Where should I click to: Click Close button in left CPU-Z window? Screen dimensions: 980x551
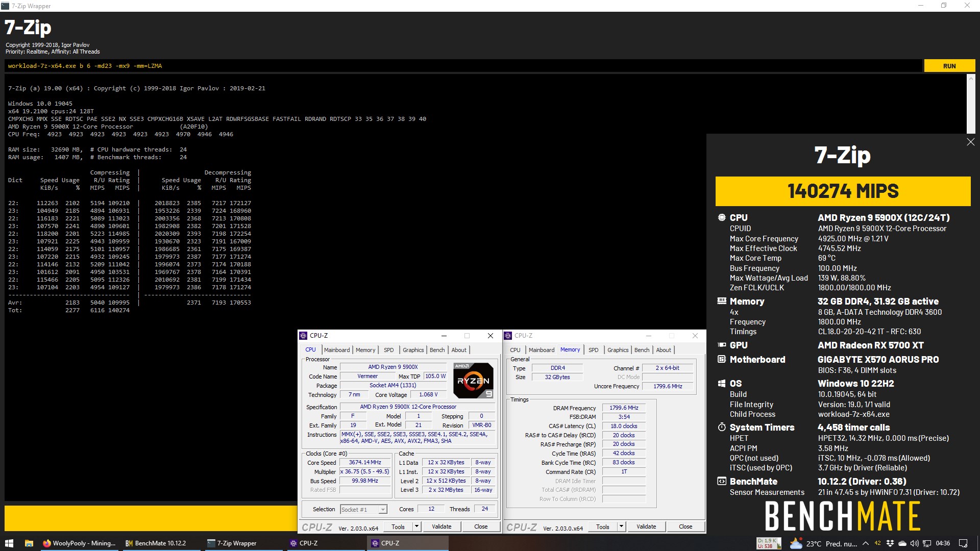pyautogui.click(x=481, y=527)
